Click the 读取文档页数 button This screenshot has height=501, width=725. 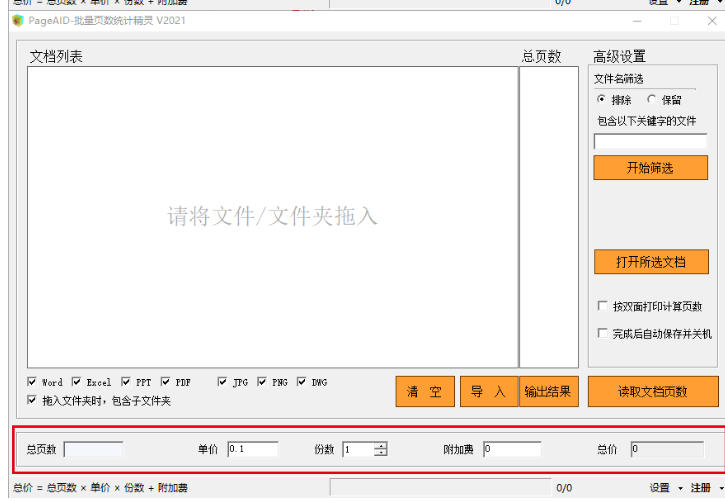[x=653, y=391]
